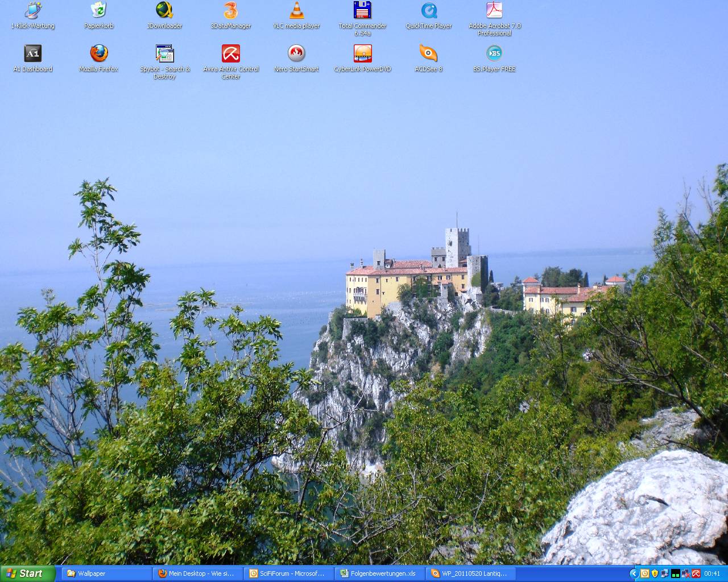Click the ACDSee 8 desktop icon
728x582 pixels.
point(428,54)
